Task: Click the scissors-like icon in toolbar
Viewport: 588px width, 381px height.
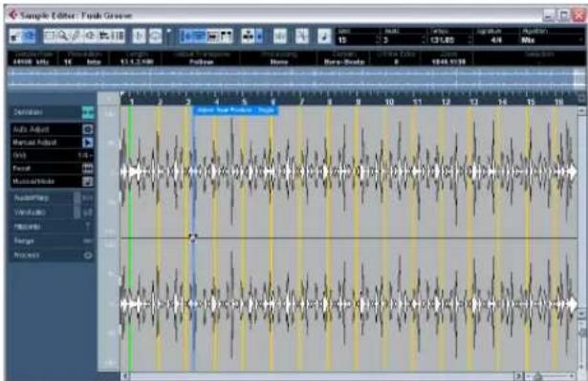Action: click(x=302, y=36)
